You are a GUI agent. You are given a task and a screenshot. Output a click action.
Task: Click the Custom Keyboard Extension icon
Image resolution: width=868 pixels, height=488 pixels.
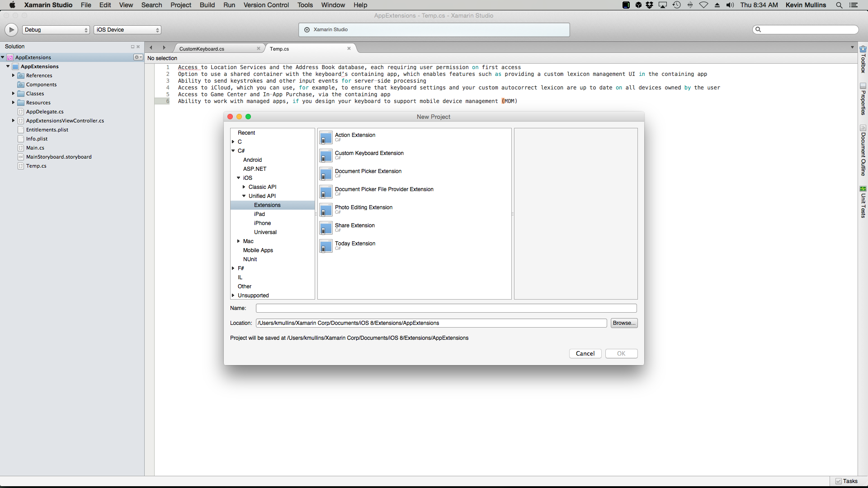click(325, 155)
